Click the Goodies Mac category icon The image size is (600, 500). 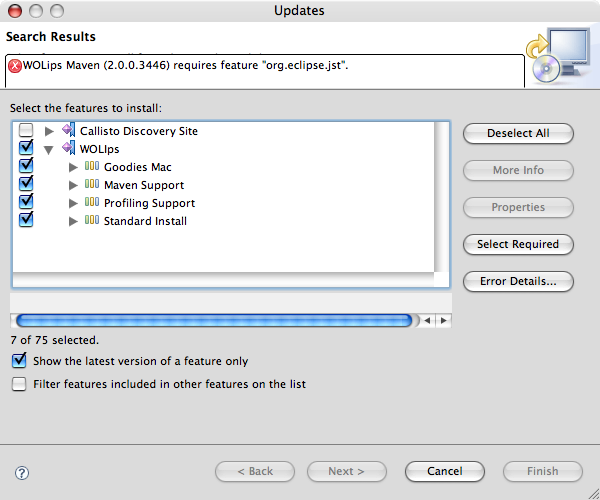tap(92, 166)
